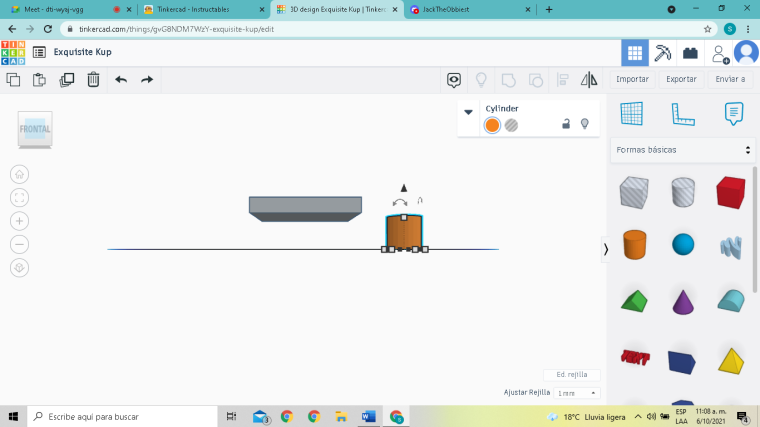The image size is (760, 427).
Task: Click the Ungroup shapes icon
Action: click(x=536, y=80)
